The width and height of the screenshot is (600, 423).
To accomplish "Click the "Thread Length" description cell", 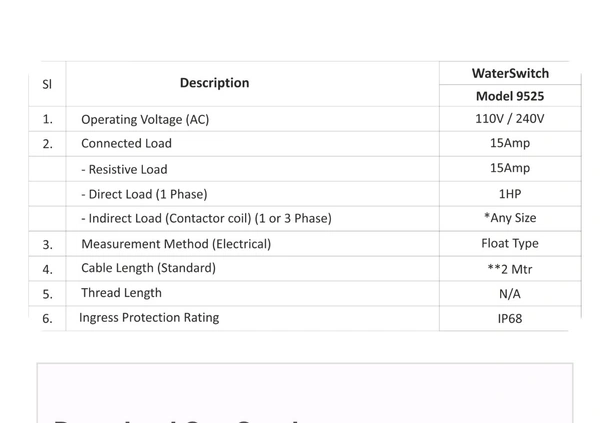I will (x=121, y=293).
